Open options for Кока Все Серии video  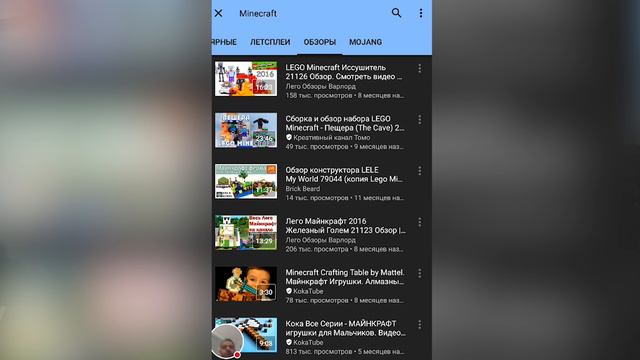tap(420, 325)
